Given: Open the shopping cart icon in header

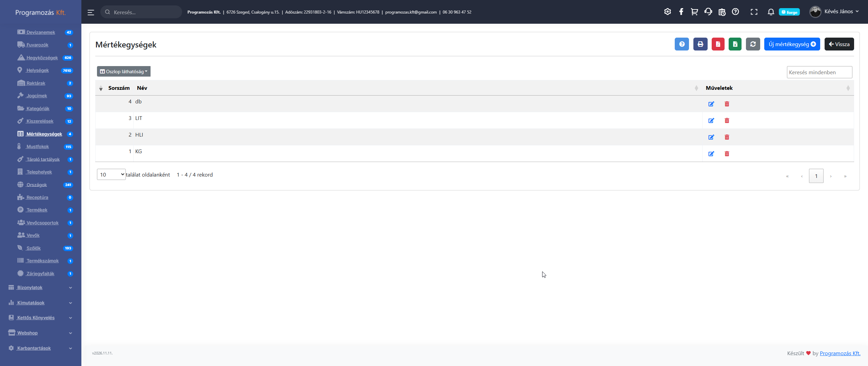Looking at the screenshot, I should [x=694, y=12].
